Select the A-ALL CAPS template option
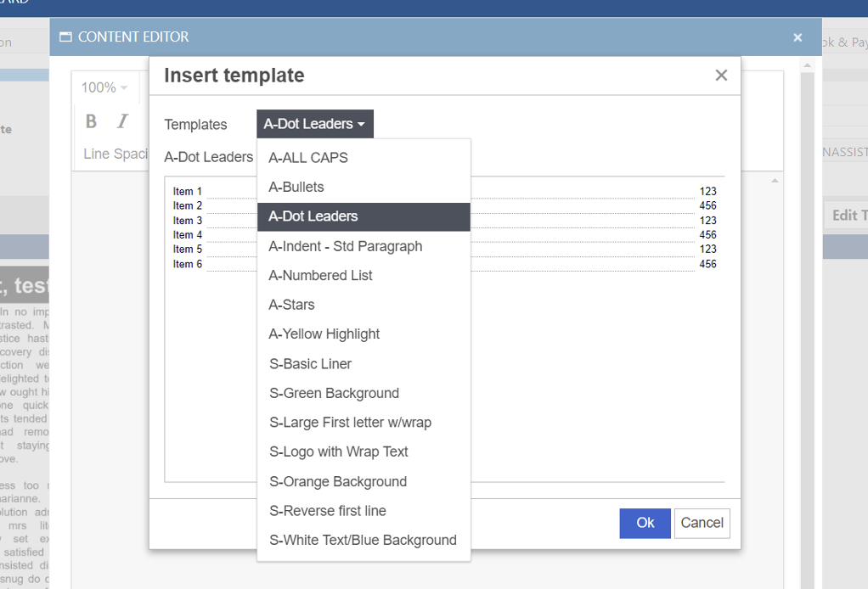This screenshot has height=589, width=868. [308, 158]
